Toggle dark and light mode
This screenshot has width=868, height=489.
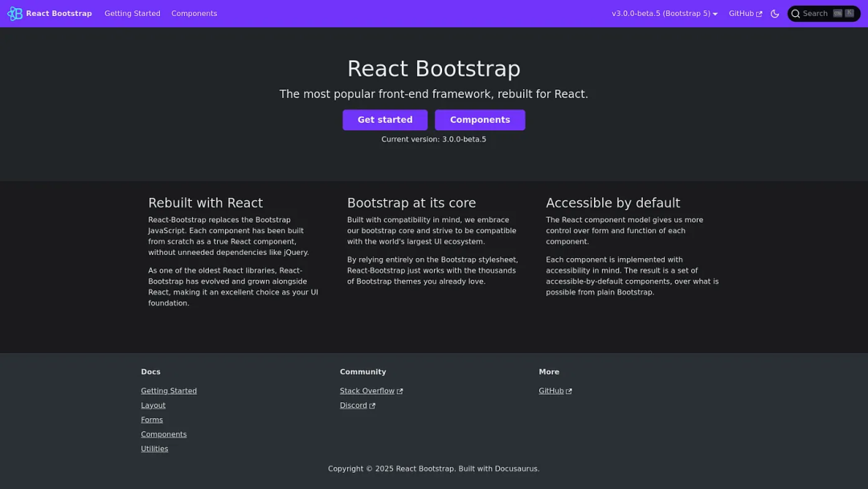click(775, 14)
